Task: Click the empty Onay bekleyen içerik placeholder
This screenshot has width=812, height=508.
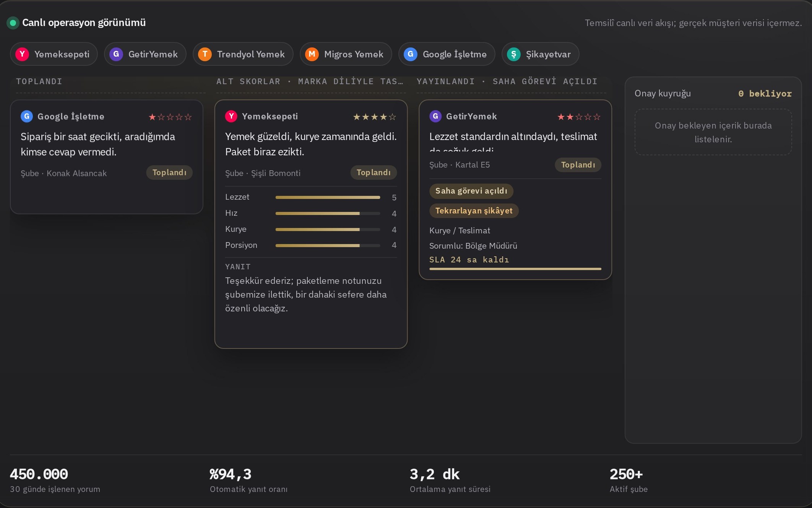Action: coord(713,132)
